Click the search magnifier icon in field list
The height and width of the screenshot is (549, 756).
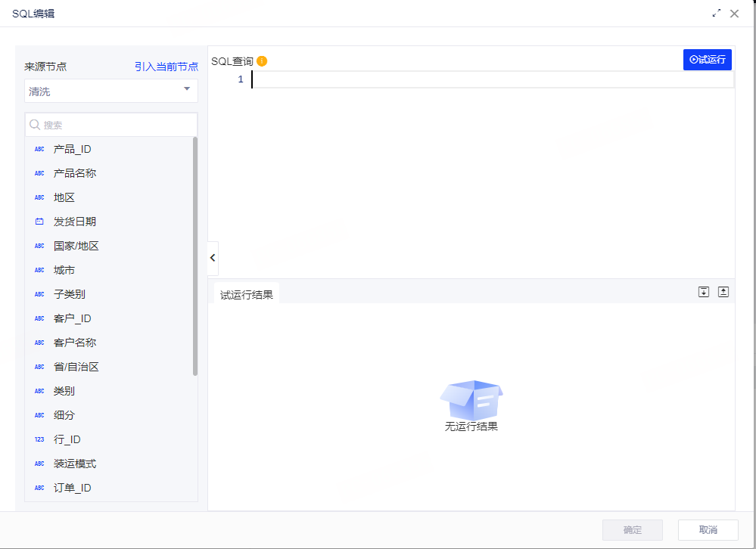34,125
